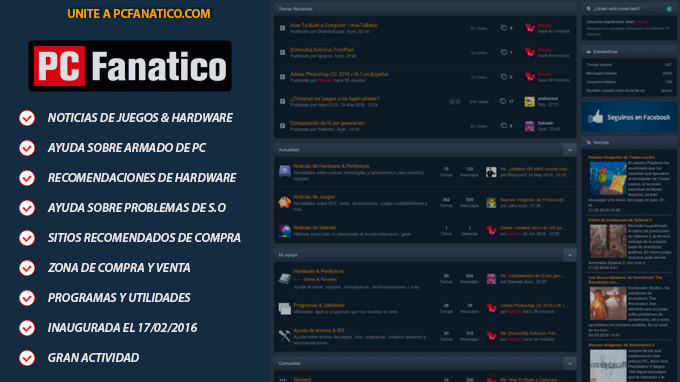
Task: Open news 'Nuevas imágenes de Dishonored 2'
Action: [621, 345]
